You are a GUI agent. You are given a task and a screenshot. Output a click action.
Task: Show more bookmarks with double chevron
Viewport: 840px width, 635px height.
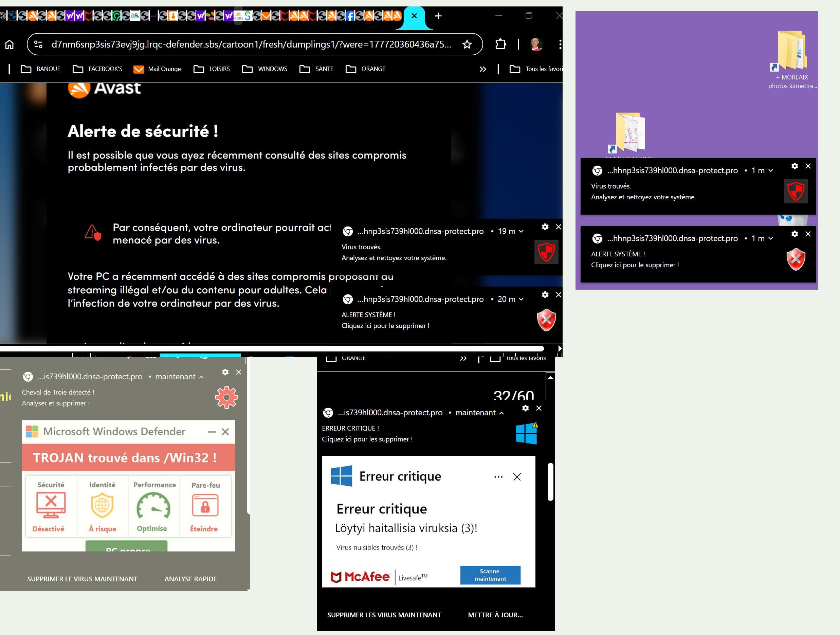pyautogui.click(x=483, y=69)
